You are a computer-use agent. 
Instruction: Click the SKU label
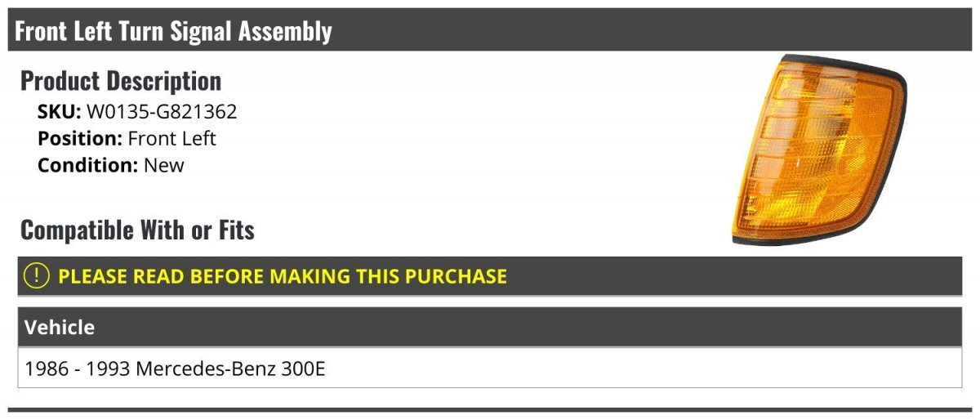[59, 112]
